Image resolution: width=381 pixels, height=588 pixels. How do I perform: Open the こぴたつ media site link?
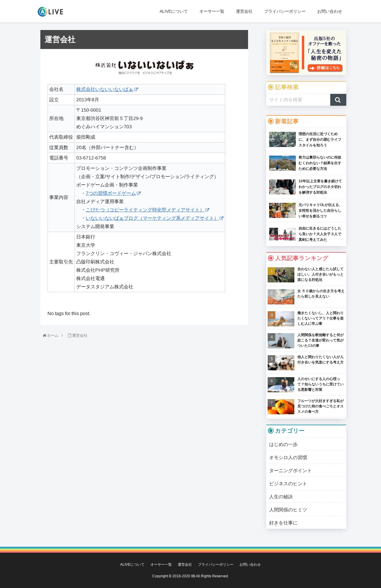click(x=145, y=210)
